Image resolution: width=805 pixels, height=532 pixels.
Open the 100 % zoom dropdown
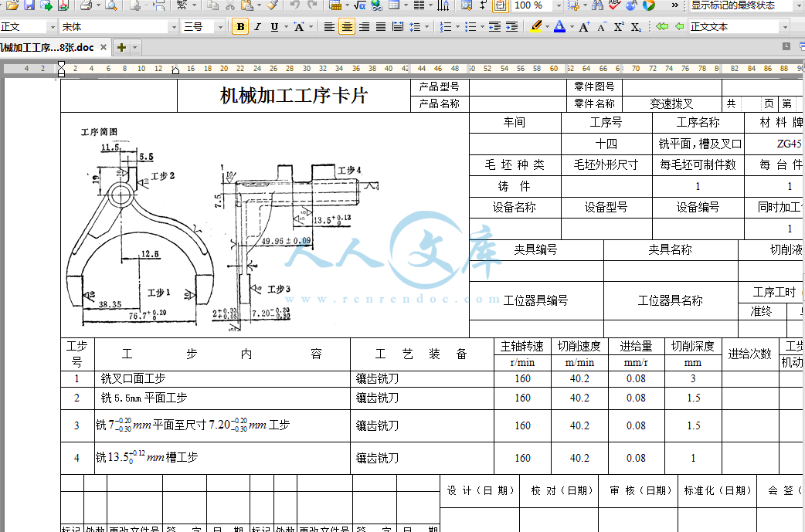coord(559,5)
